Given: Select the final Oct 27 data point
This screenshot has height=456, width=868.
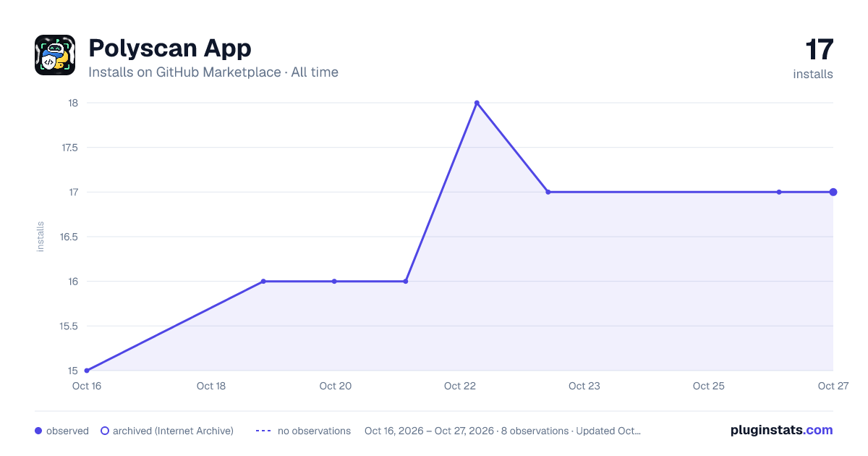Looking at the screenshot, I should (833, 192).
